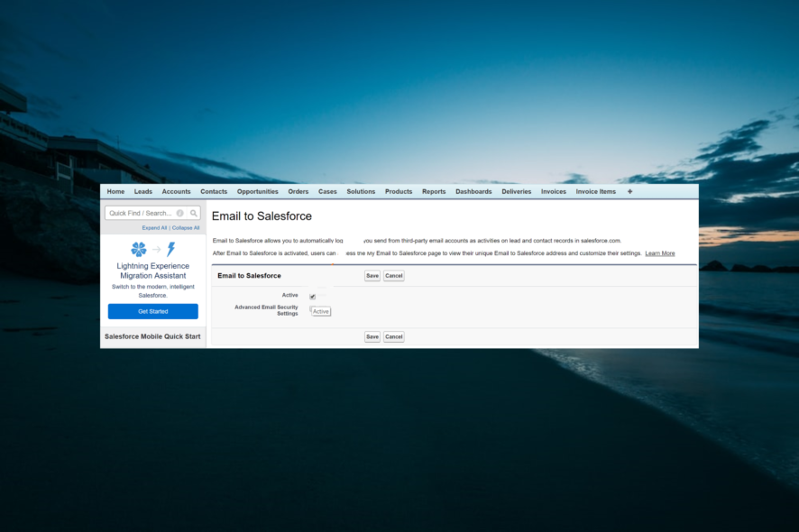The height and width of the screenshot is (532, 799).
Task: Open the Opportunities tab
Action: click(x=258, y=191)
